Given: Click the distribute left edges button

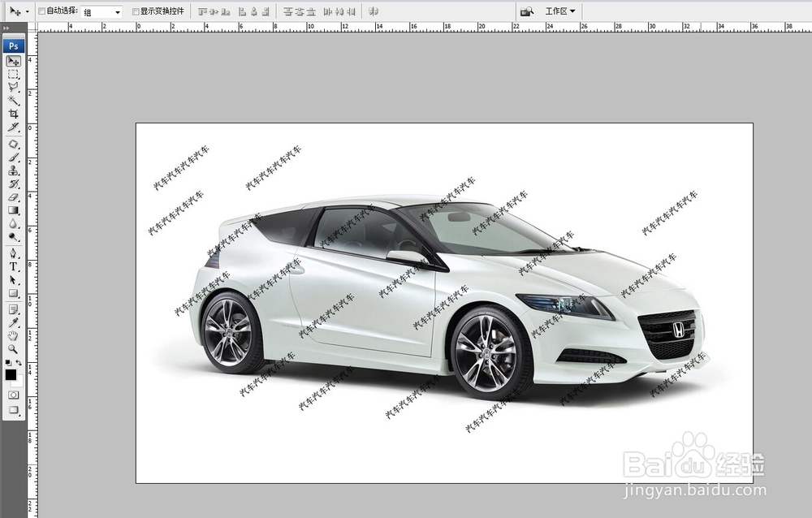Looking at the screenshot, I should pos(328,12).
